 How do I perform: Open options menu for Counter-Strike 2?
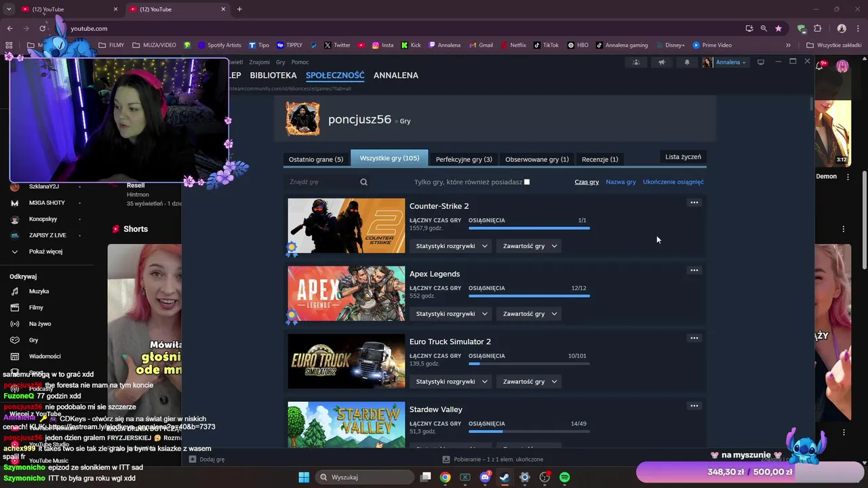point(694,203)
